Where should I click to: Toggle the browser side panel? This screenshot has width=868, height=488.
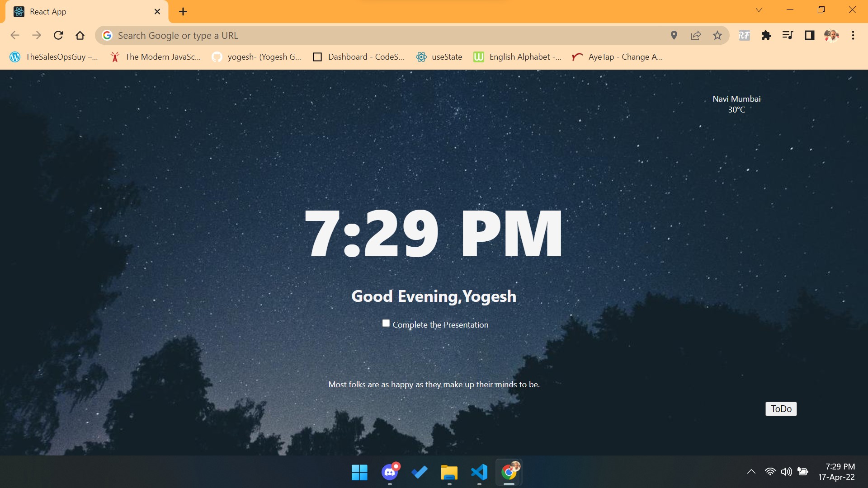coord(809,35)
